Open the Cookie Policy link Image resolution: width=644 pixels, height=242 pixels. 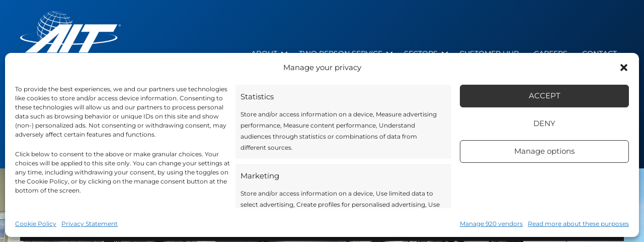[x=36, y=224]
